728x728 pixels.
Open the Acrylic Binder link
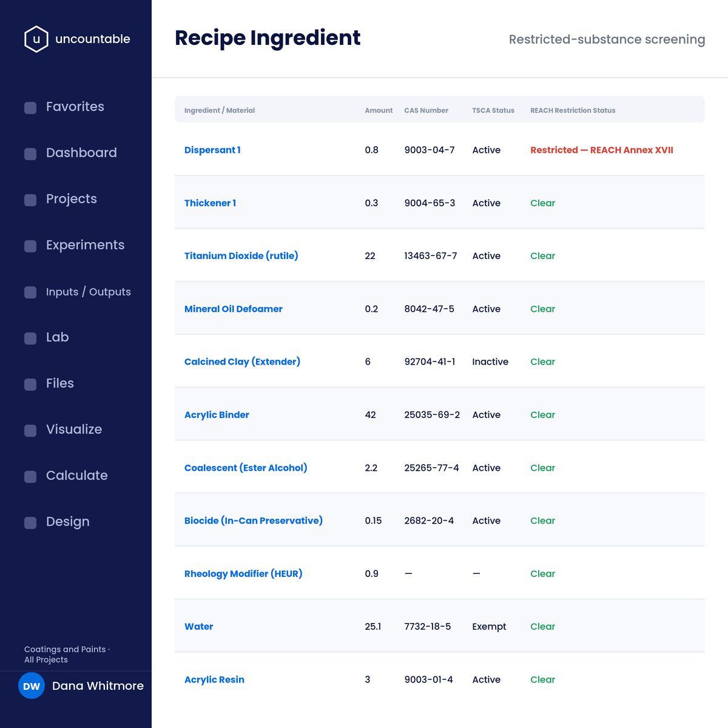point(217,415)
